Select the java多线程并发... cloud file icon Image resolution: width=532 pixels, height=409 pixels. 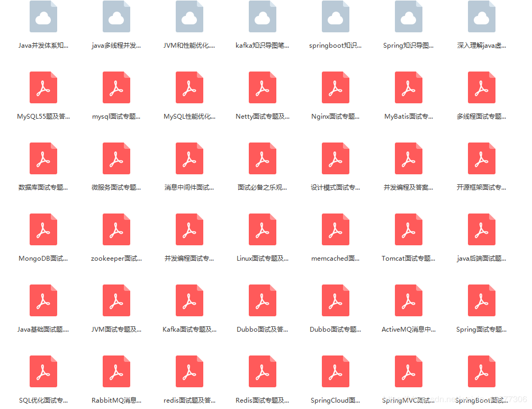[116, 16]
